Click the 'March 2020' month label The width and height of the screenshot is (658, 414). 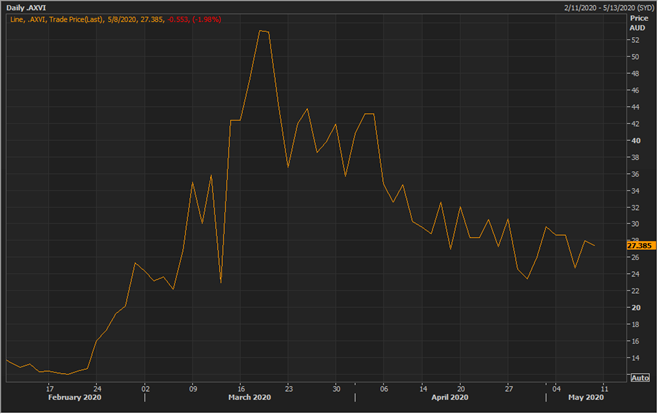250,397
